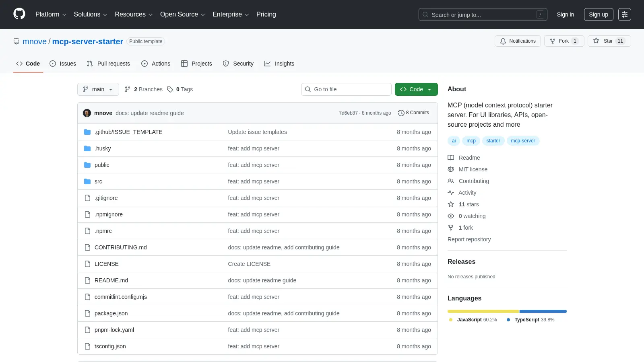Click the Sign up button
The image size is (644, 362).
coord(599,14)
